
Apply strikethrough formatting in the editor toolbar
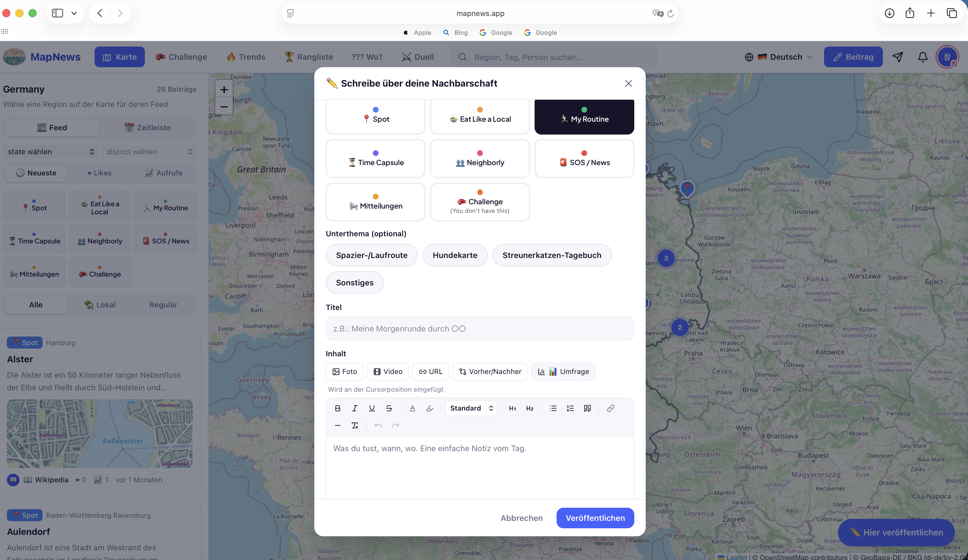[x=389, y=408]
